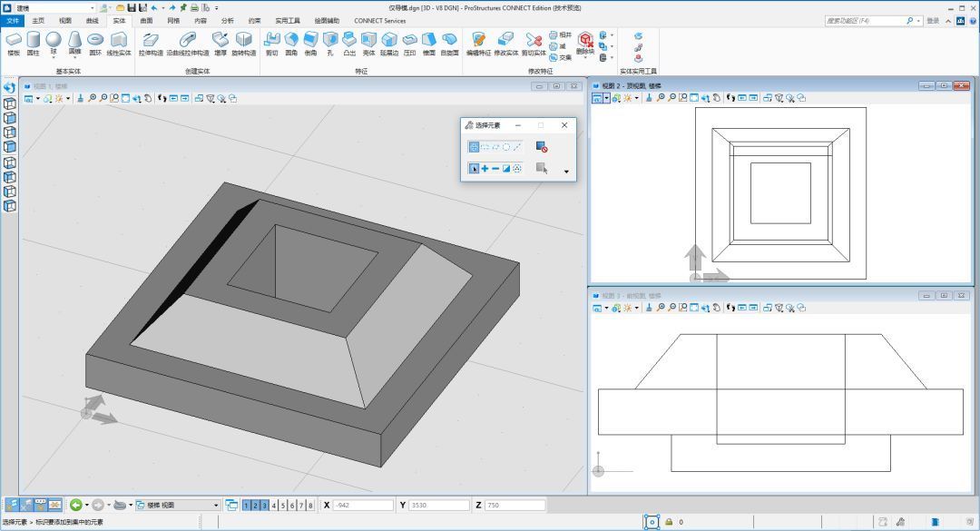980x531 pixels.
Task: Toggle view 6 in the view group bar
Action: click(x=292, y=506)
